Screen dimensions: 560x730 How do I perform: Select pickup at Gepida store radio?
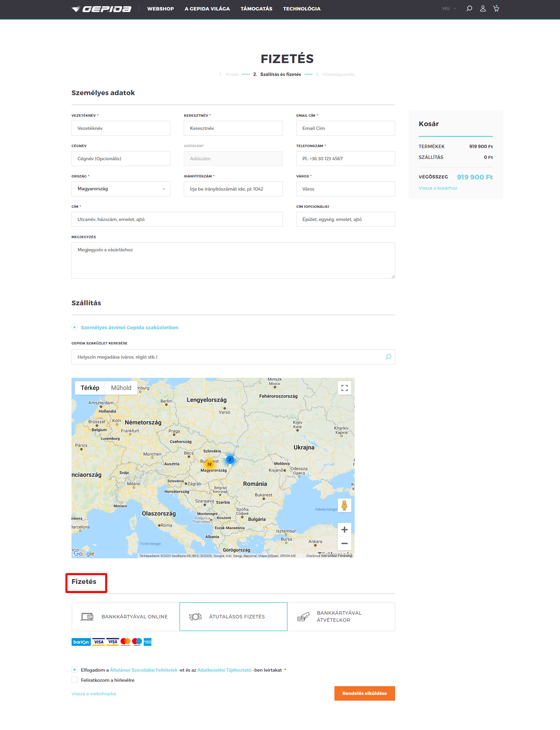pyautogui.click(x=75, y=328)
